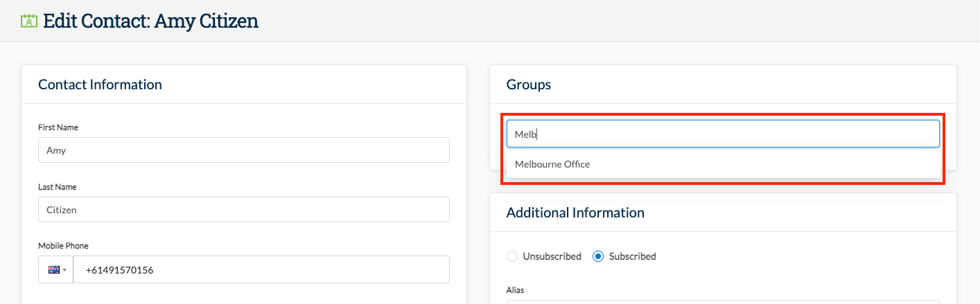Click the Contact Information panel heading
980x304 pixels.
(100, 84)
